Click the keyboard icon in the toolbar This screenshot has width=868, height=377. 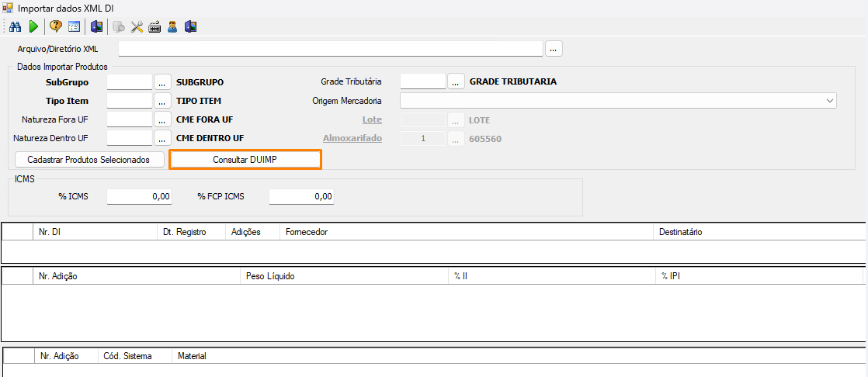[155, 27]
